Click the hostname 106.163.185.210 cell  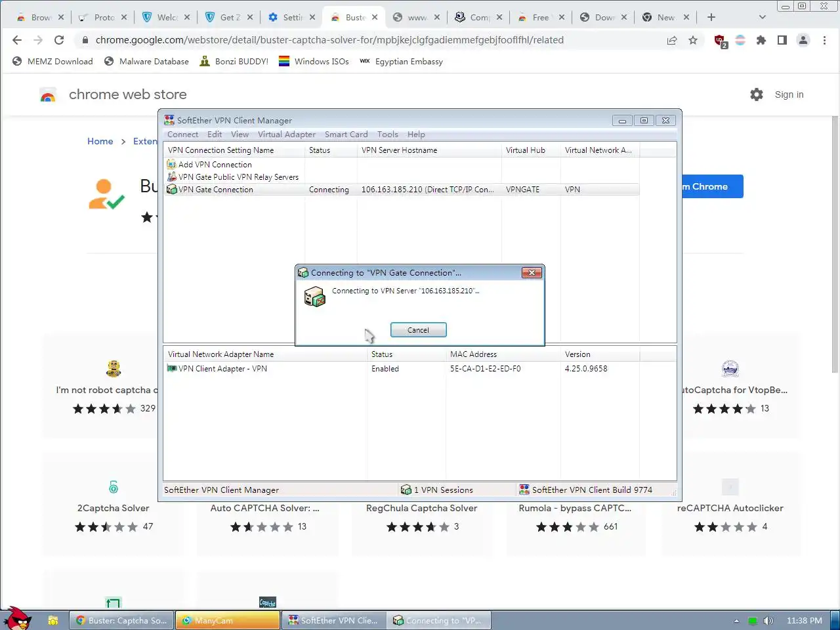click(428, 190)
